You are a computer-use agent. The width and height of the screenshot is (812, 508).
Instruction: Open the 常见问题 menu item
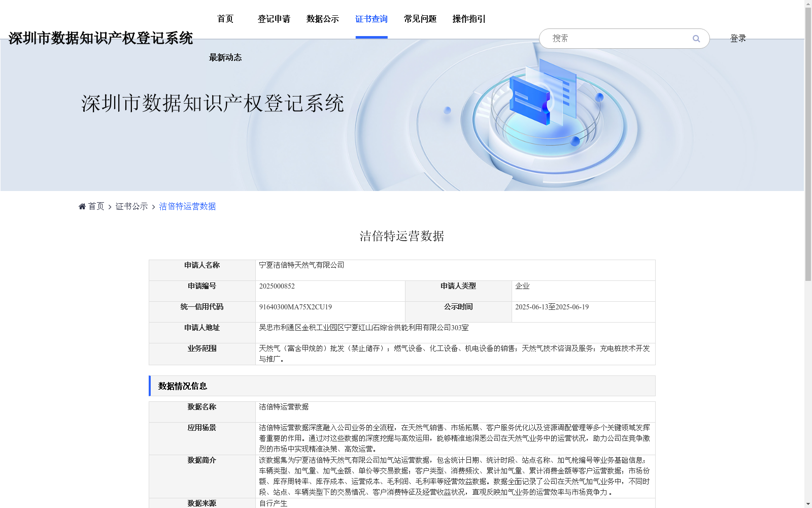click(420, 19)
